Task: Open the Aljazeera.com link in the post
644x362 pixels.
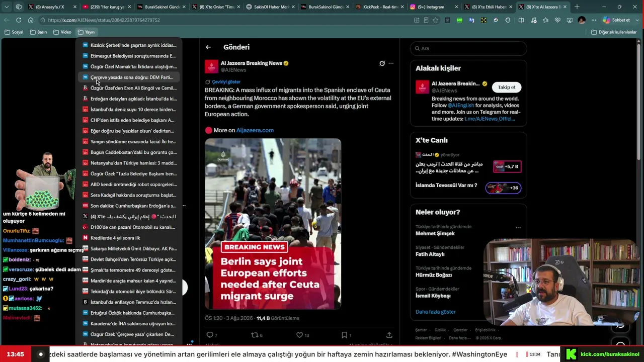Action: click(255, 130)
